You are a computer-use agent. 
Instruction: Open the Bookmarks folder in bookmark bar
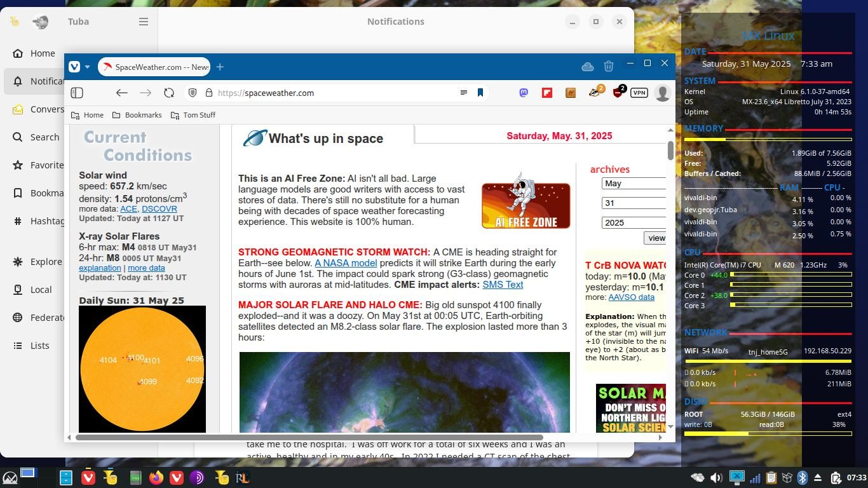pos(137,115)
